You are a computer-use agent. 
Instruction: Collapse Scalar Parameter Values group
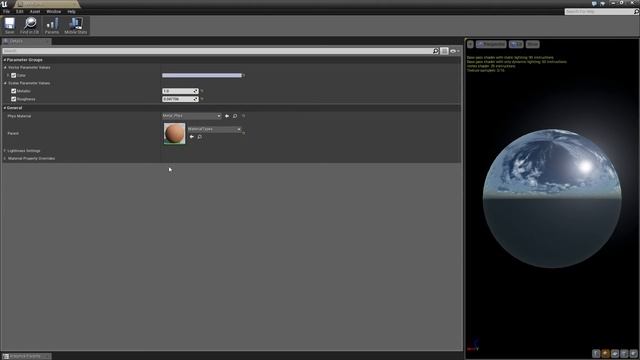point(5,83)
